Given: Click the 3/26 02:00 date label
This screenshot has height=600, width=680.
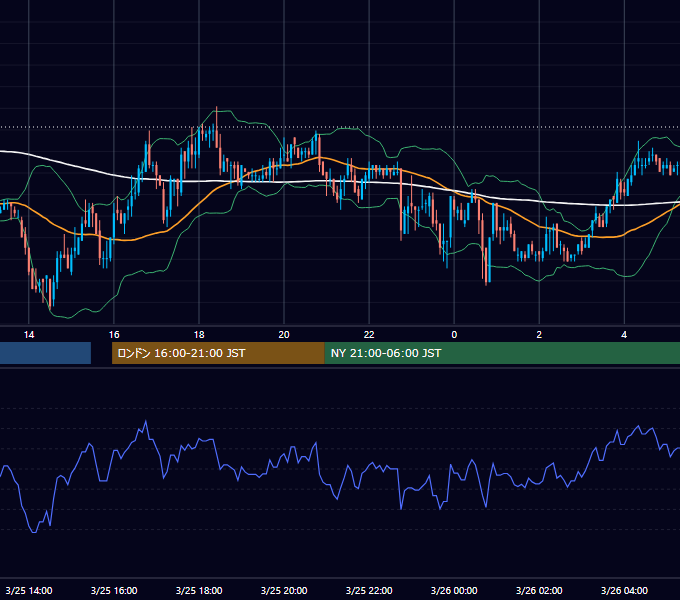Looking at the screenshot, I should point(539,590).
